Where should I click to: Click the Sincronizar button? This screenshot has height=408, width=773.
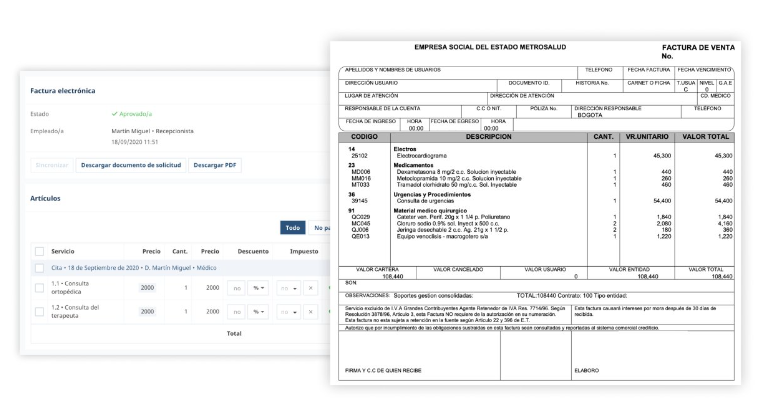pos(52,165)
